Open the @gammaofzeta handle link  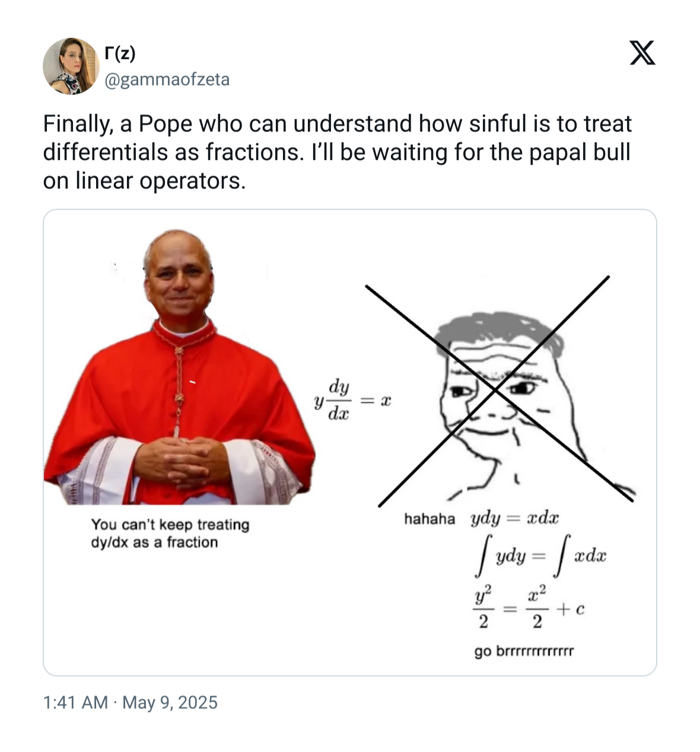pos(167,80)
